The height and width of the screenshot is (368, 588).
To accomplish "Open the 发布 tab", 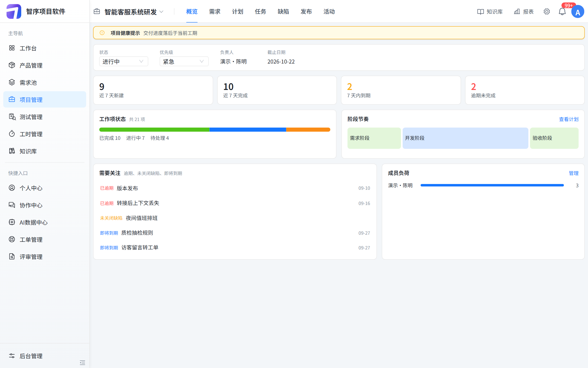I will [x=306, y=11].
